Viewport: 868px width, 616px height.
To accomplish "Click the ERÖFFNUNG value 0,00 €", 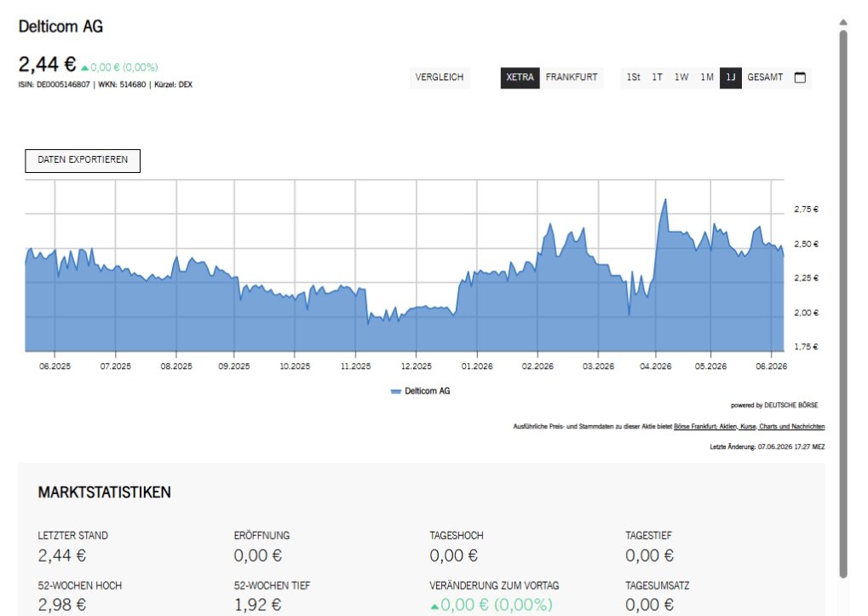I will (x=258, y=556).
